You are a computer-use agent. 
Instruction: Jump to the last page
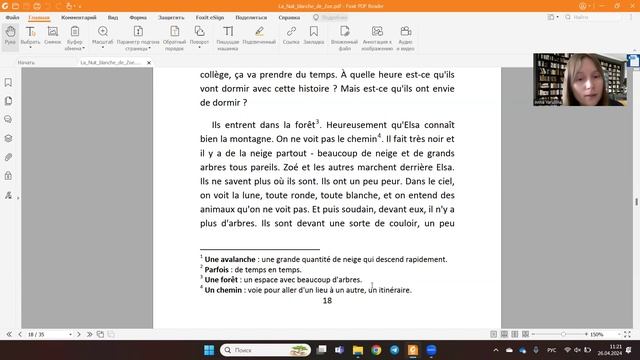[89, 334]
